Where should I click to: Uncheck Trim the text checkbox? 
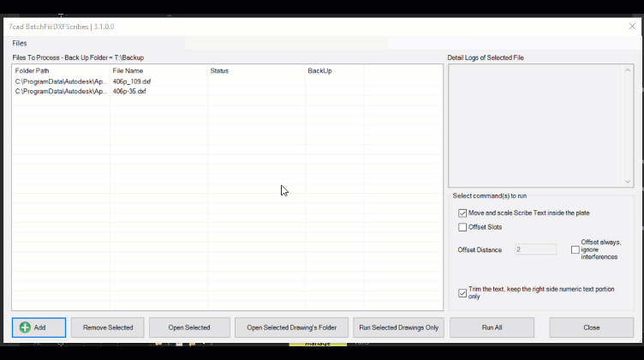[462, 292]
